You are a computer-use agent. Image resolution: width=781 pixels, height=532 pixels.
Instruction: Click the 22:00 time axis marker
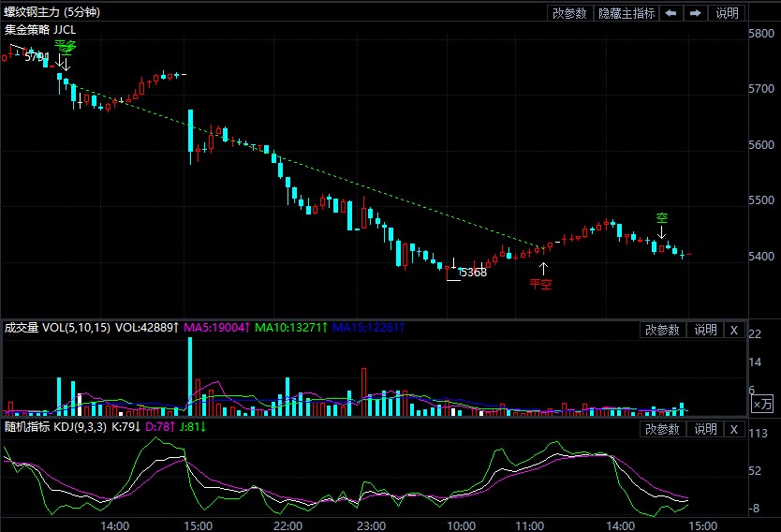click(287, 525)
